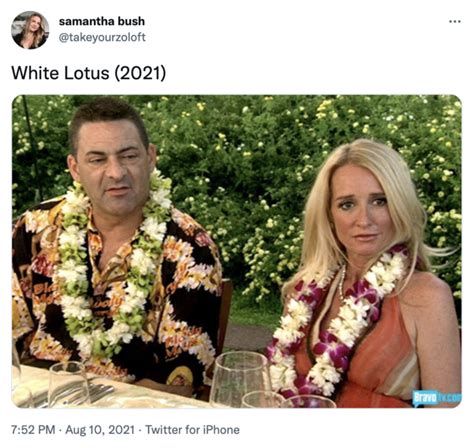Click the small empty glass at left
The height and width of the screenshot is (448, 474).
(x=68, y=383)
